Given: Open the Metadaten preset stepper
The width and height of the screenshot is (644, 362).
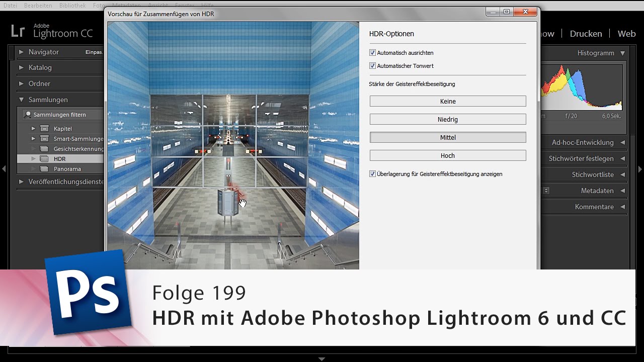Looking at the screenshot, I should (x=546, y=191).
